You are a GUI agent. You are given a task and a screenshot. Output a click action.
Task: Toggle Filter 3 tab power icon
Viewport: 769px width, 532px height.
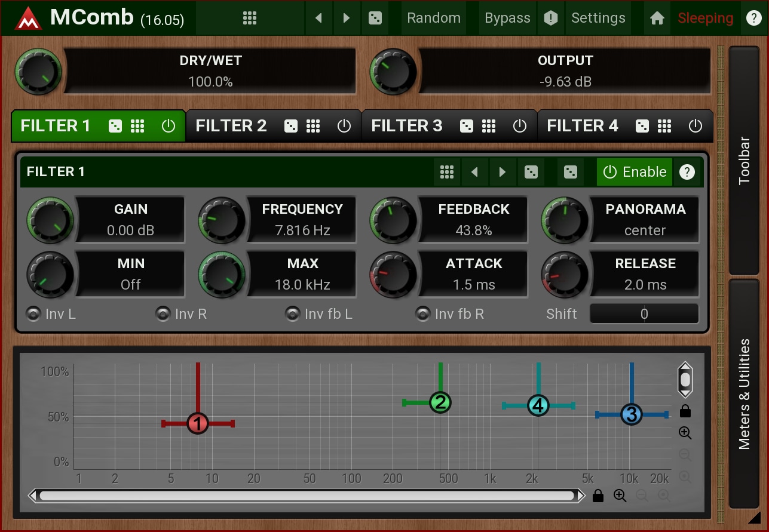coord(520,126)
